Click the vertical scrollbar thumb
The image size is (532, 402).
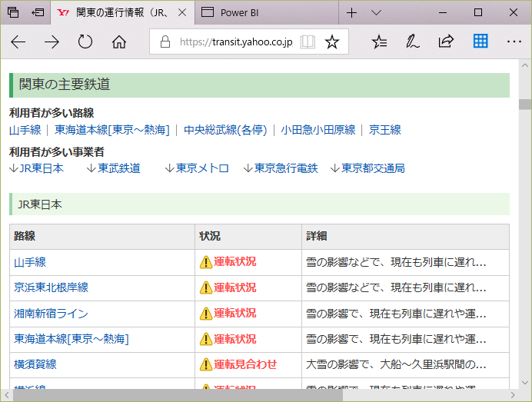click(525, 104)
